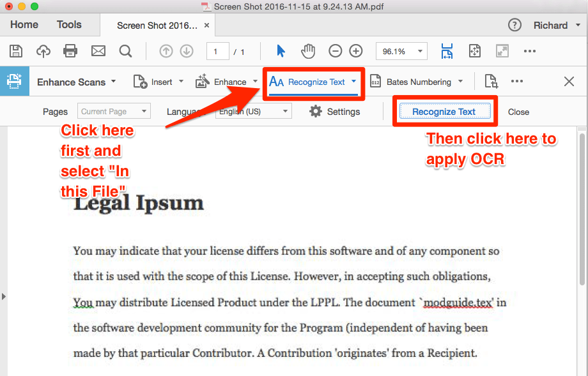The image size is (588, 376).
Task: Open the 96.1% zoom level dropdown
Action: coord(401,51)
